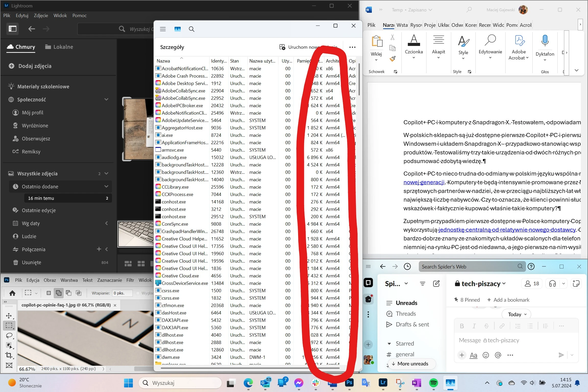Viewport: 588px width, 392px height.
Task: Open the nowej generacji link in Word
Action: point(424,182)
